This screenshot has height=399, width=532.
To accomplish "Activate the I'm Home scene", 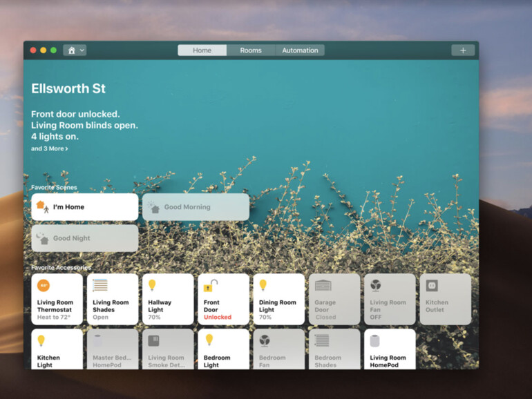I will tap(85, 207).
